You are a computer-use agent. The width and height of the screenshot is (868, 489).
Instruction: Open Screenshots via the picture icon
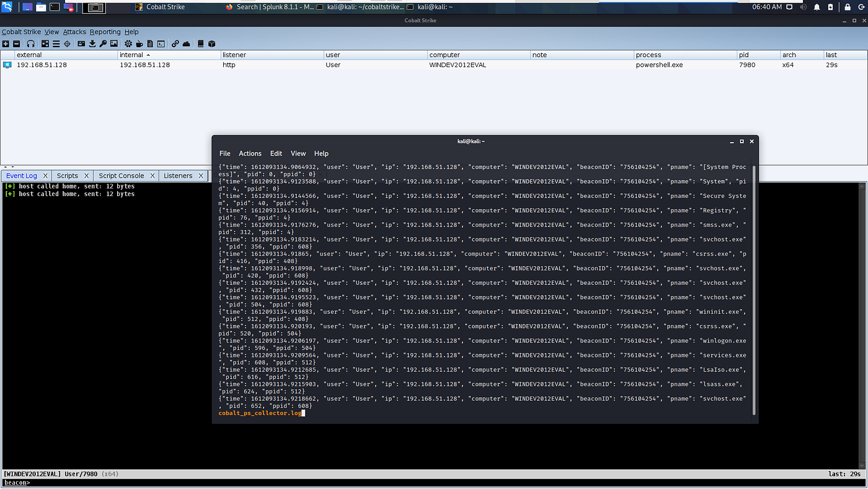[113, 44]
